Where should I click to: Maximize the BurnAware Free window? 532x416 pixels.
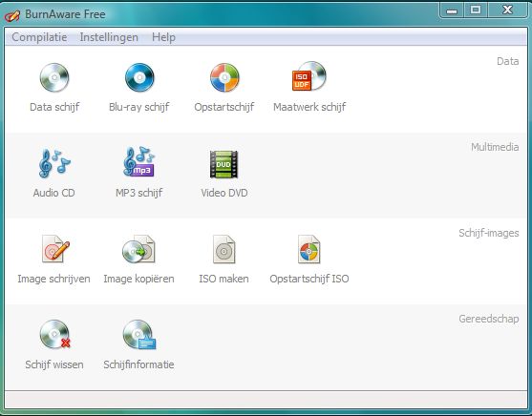(476, 10)
